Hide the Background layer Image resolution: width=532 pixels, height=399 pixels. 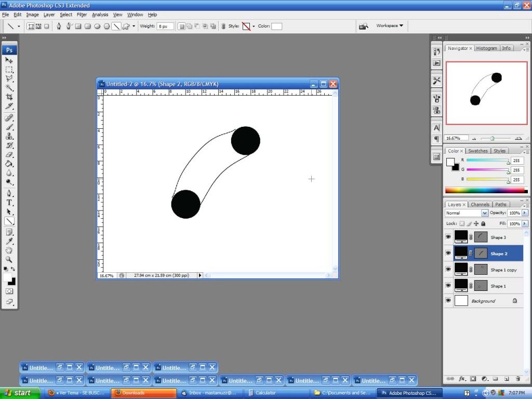point(448,301)
